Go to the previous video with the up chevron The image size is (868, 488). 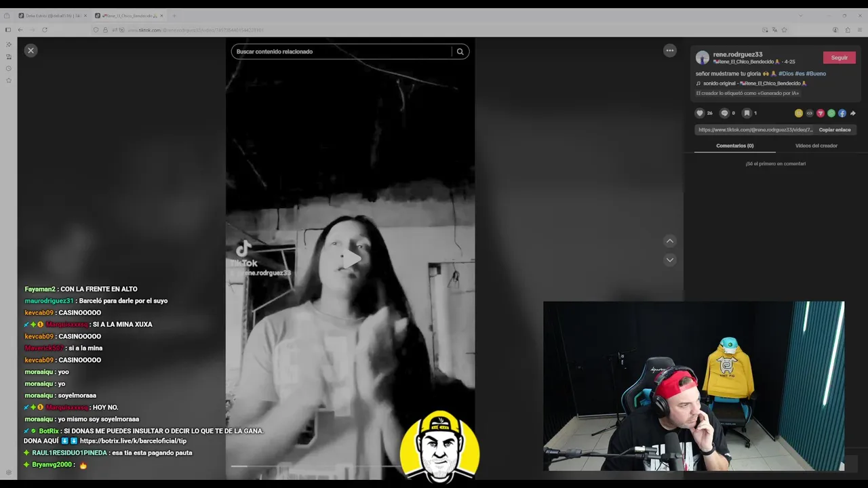[670, 241]
